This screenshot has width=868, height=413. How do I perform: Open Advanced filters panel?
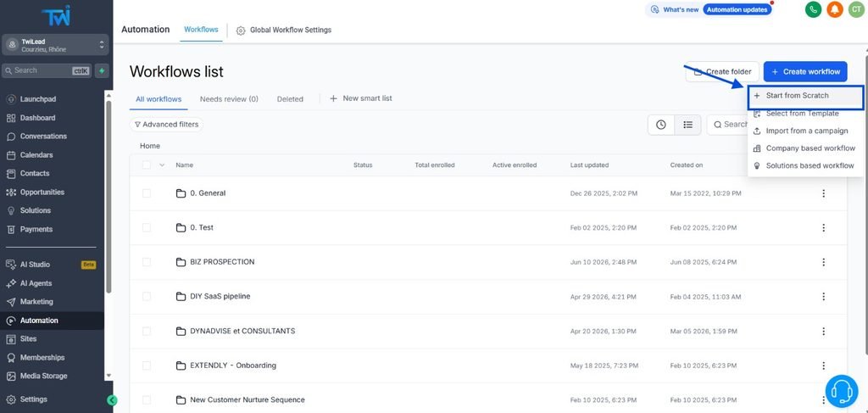tap(167, 125)
